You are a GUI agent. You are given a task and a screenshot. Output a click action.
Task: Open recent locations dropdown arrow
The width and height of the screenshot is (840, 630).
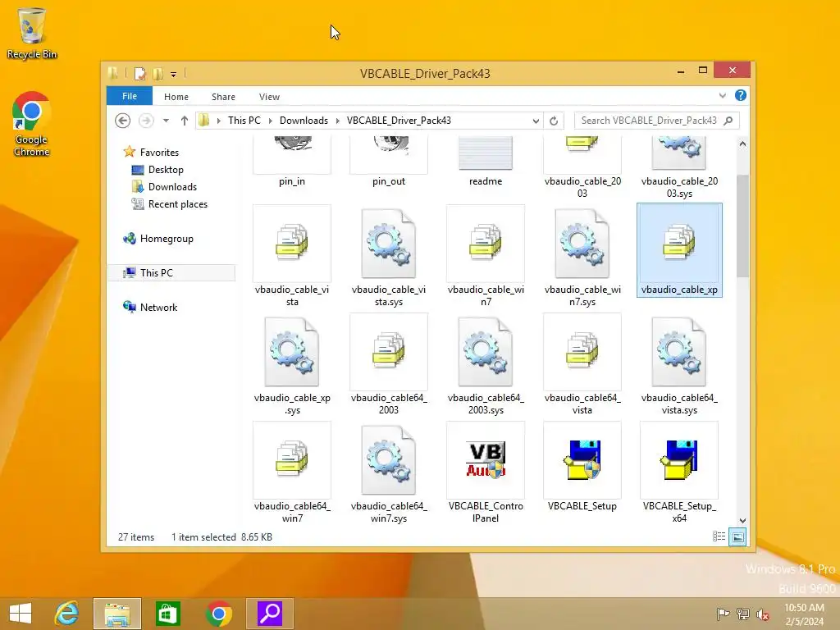166,121
